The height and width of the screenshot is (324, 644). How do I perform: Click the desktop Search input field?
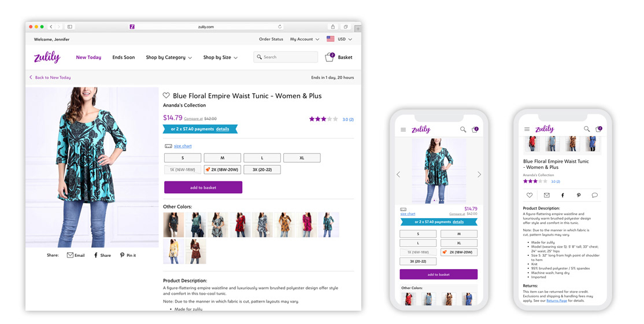coord(286,57)
